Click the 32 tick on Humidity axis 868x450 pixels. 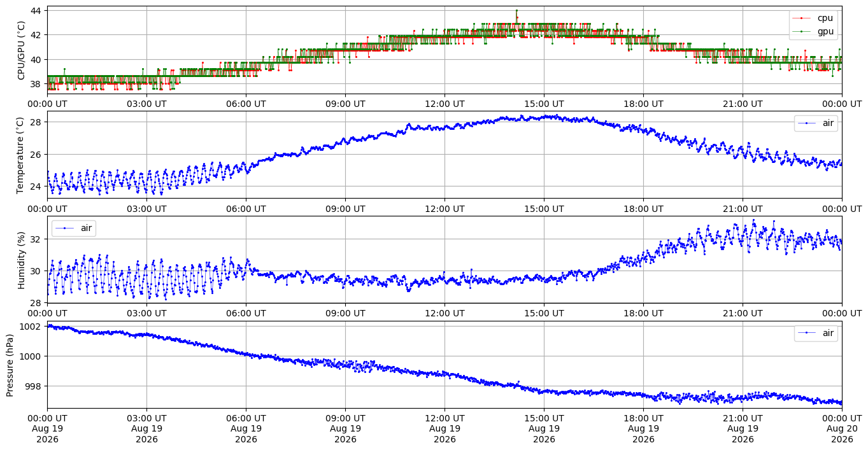coord(36,239)
